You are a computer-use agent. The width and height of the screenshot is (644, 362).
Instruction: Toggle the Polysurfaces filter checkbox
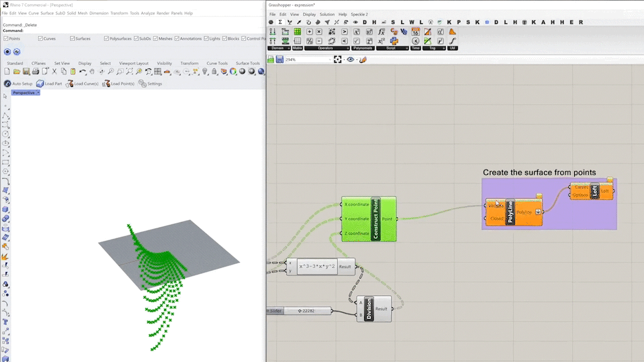tap(106, 38)
